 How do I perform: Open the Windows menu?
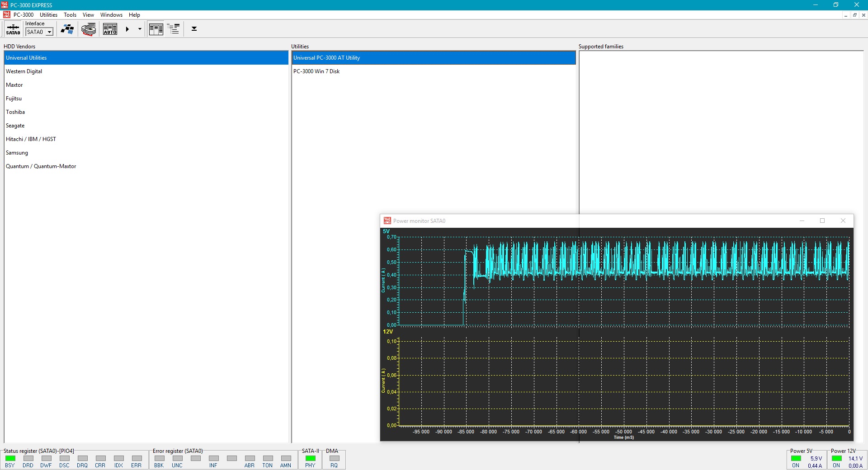(111, 15)
